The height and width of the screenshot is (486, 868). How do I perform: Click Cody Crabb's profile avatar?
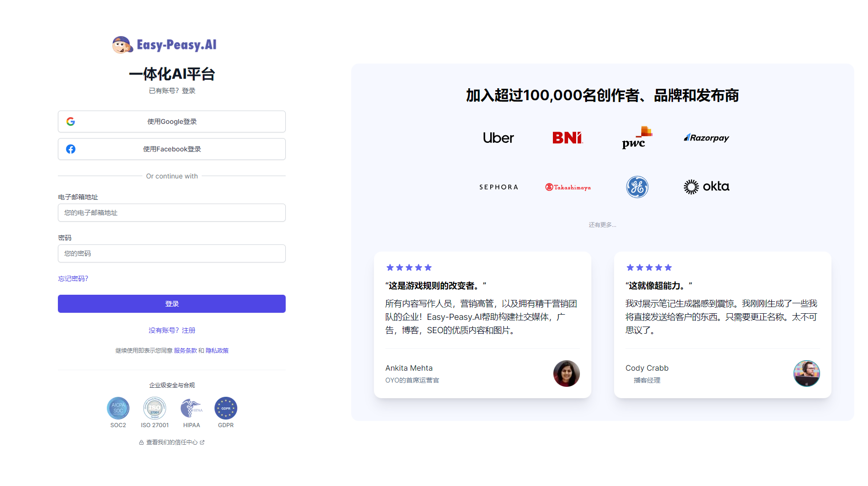[x=807, y=374]
